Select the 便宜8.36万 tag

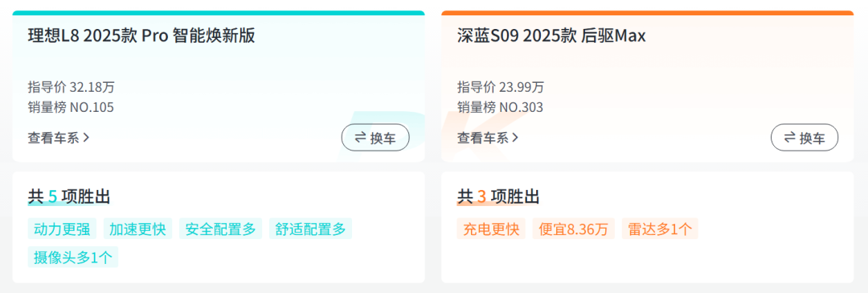pos(574,229)
